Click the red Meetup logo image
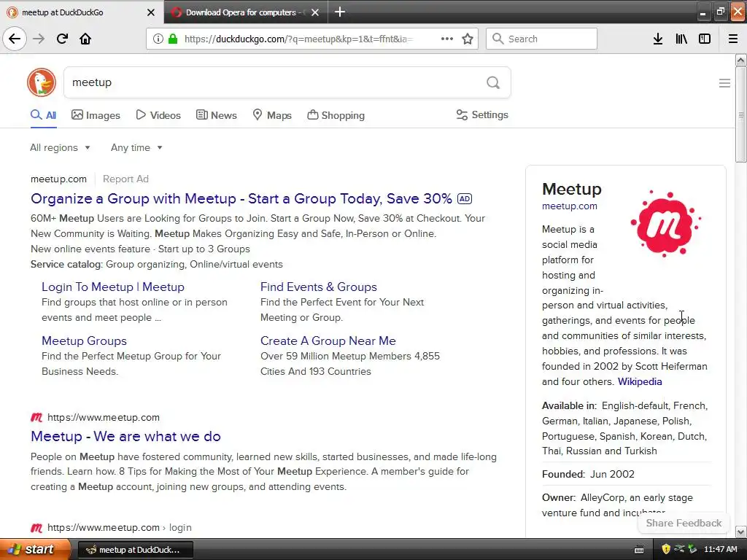The image size is (747, 560). [x=665, y=223]
